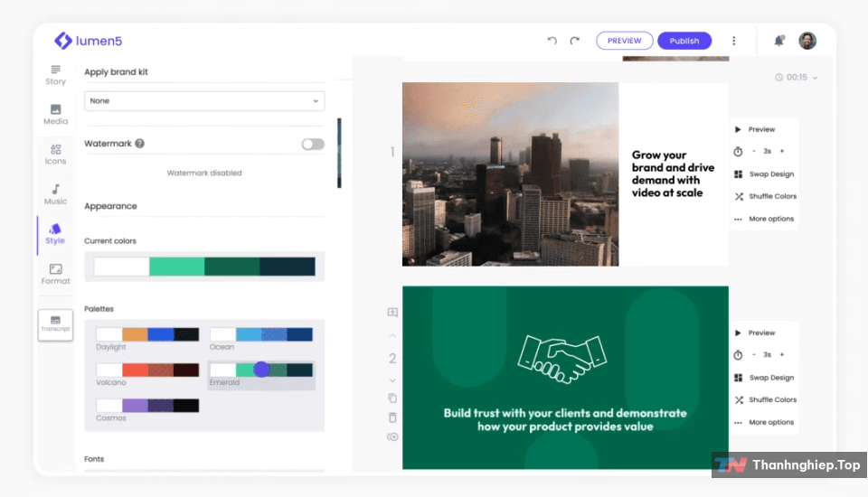Viewport: 868px width, 497px height.
Task: Select the city skyline scene 1 image
Action: pos(510,174)
